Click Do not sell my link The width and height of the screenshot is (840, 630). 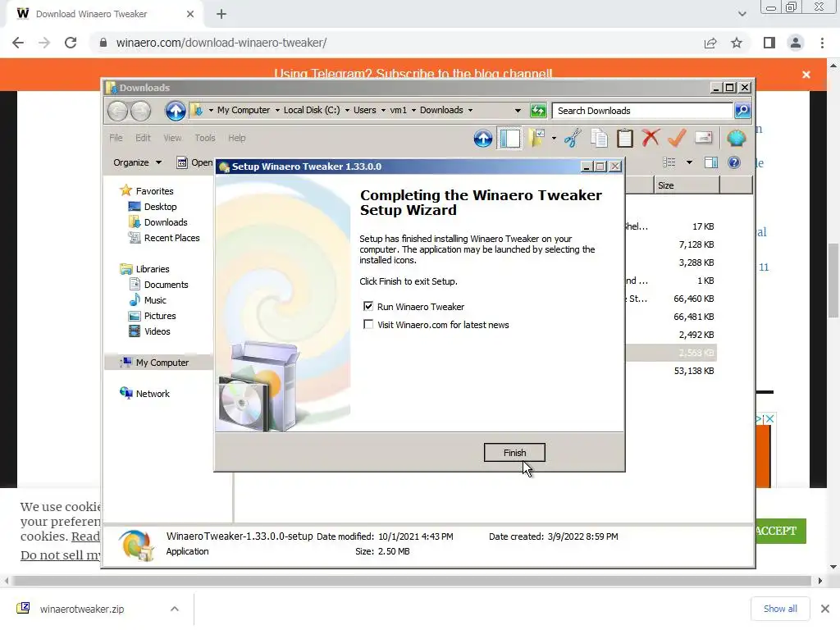(60, 555)
